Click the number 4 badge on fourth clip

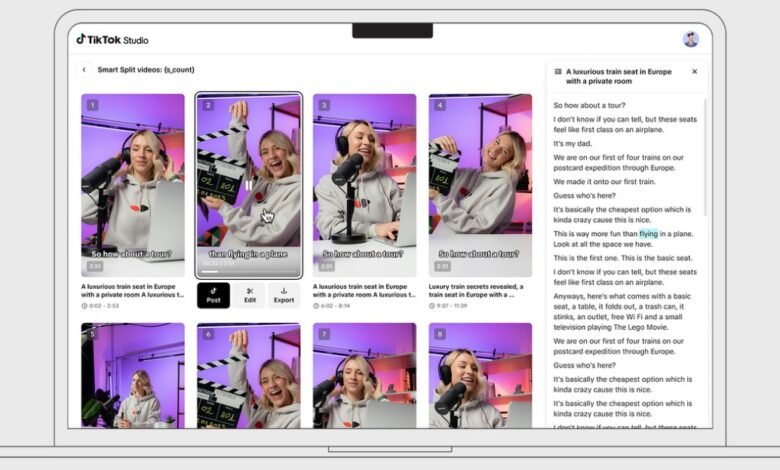click(x=440, y=105)
